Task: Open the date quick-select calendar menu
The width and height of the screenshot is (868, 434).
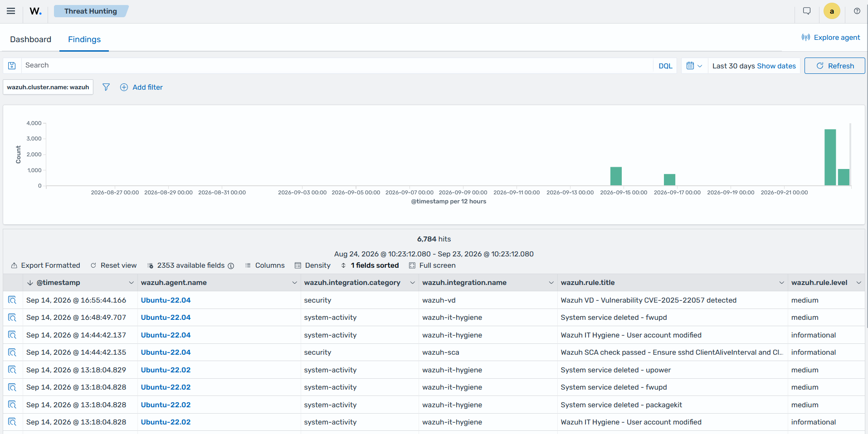Action: click(x=694, y=66)
